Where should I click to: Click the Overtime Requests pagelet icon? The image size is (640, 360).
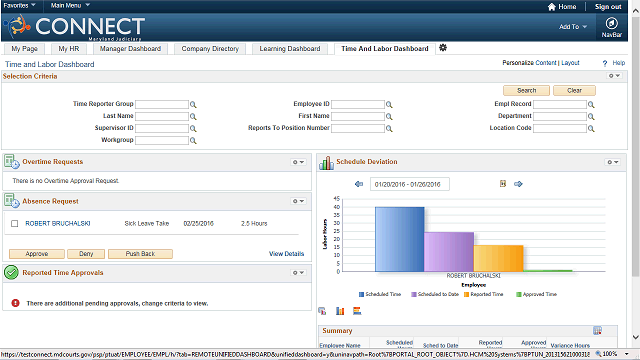pyautogui.click(x=11, y=162)
